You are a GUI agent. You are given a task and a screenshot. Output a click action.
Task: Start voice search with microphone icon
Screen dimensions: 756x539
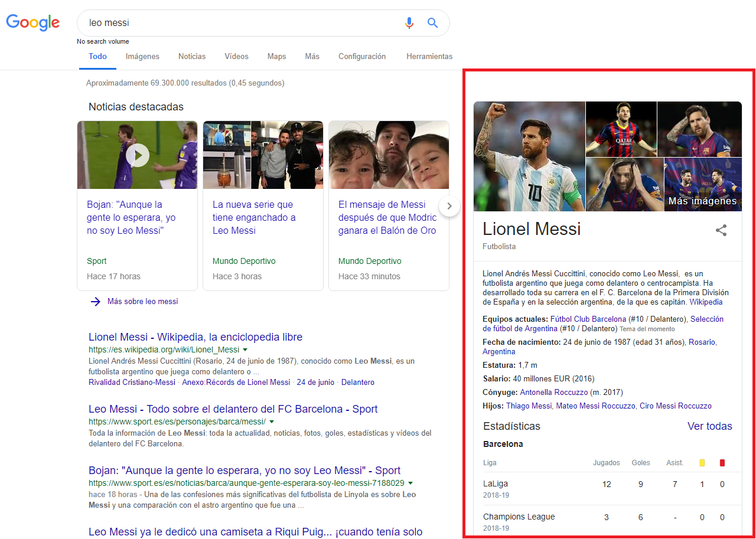[x=409, y=23]
